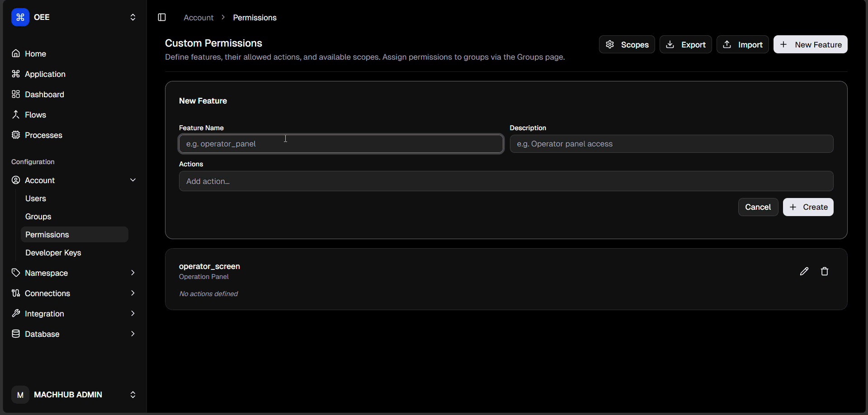The width and height of the screenshot is (868, 415).
Task: Click into the Description input field
Action: pos(671,144)
